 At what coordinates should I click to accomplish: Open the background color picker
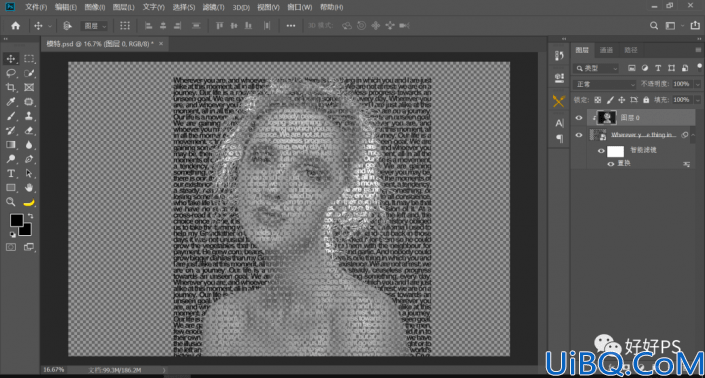coord(26,231)
